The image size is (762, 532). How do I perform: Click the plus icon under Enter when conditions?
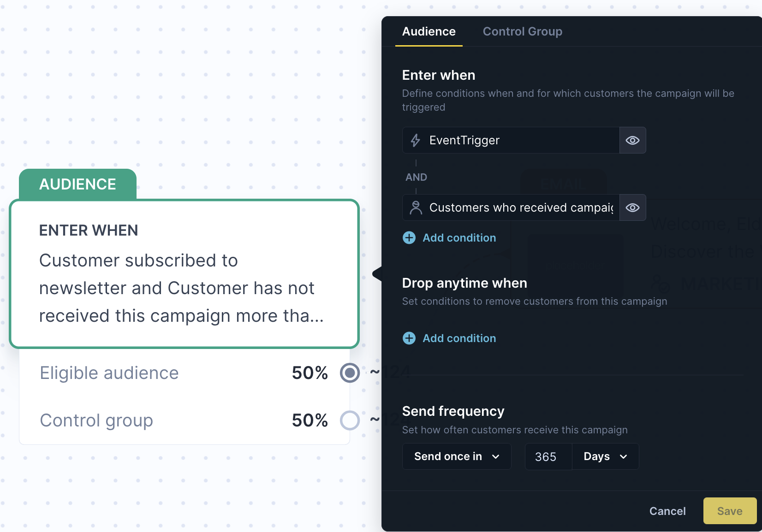click(409, 237)
